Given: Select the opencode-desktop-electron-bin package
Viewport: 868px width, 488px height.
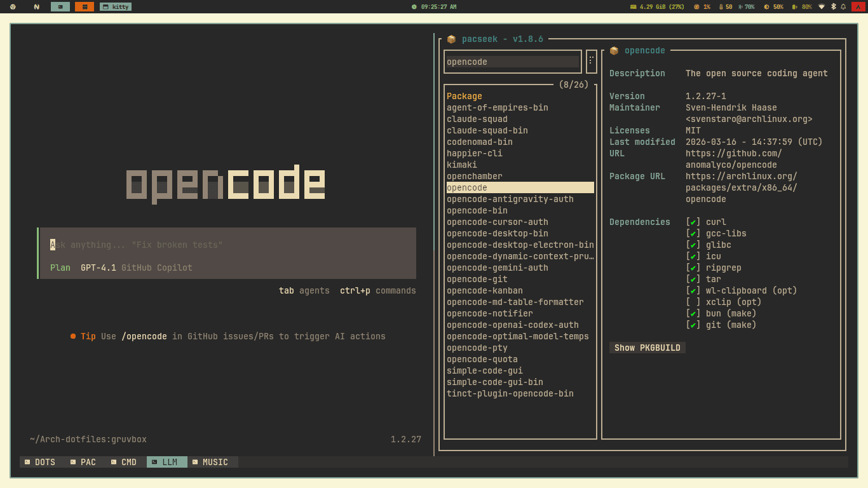Looking at the screenshot, I should point(520,245).
